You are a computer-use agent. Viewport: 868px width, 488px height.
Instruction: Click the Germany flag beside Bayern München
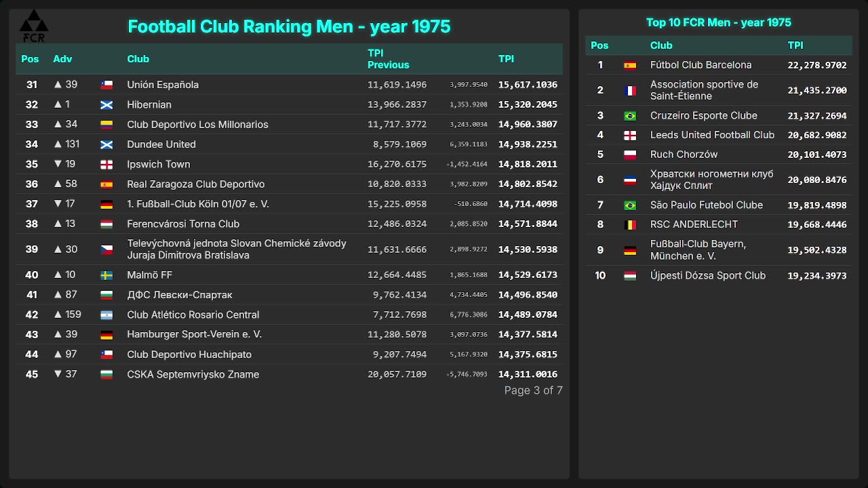630,250
